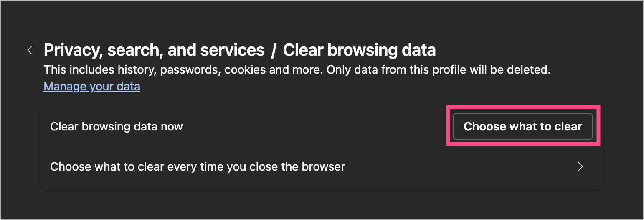The height and width of the screenshot is (220, 644).
Task: Click the Clear browsing data now row
Action: [251, 126]
